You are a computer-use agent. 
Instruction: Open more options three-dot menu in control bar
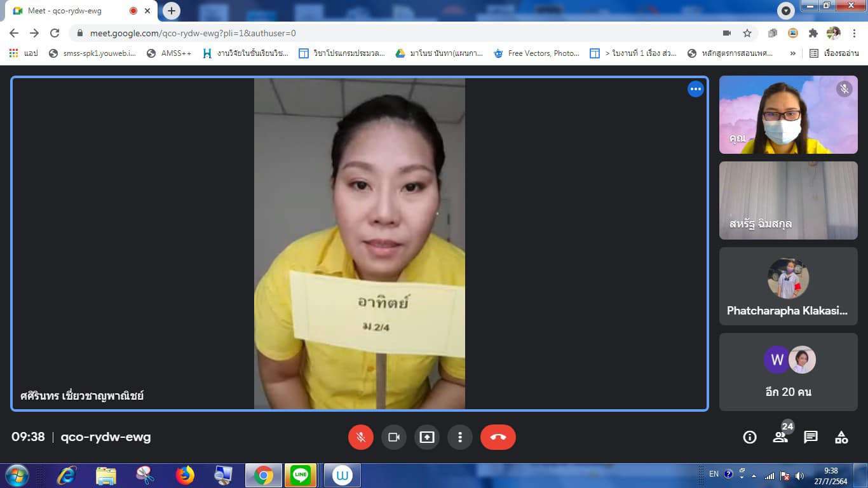point(459,437)
